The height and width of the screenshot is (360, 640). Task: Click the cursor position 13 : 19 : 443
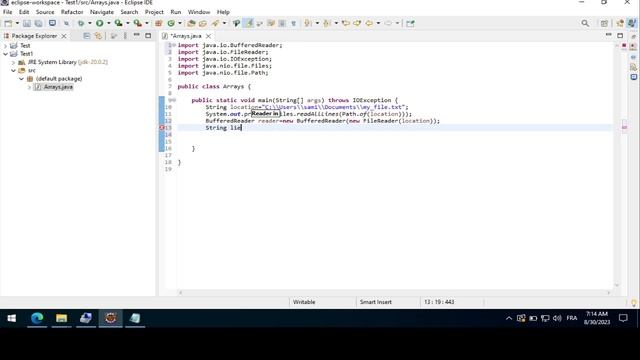(x=439, y=302)
